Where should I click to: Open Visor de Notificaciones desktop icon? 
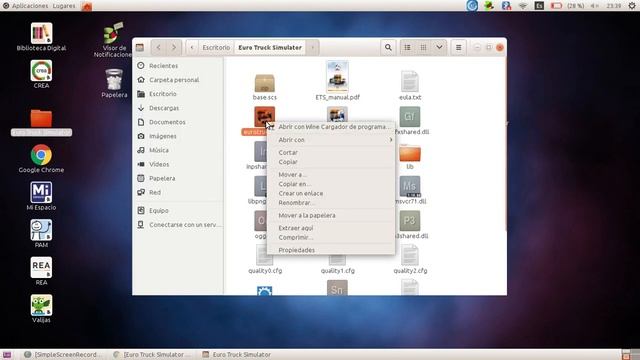pyautogui.click(x=114, y=40)
